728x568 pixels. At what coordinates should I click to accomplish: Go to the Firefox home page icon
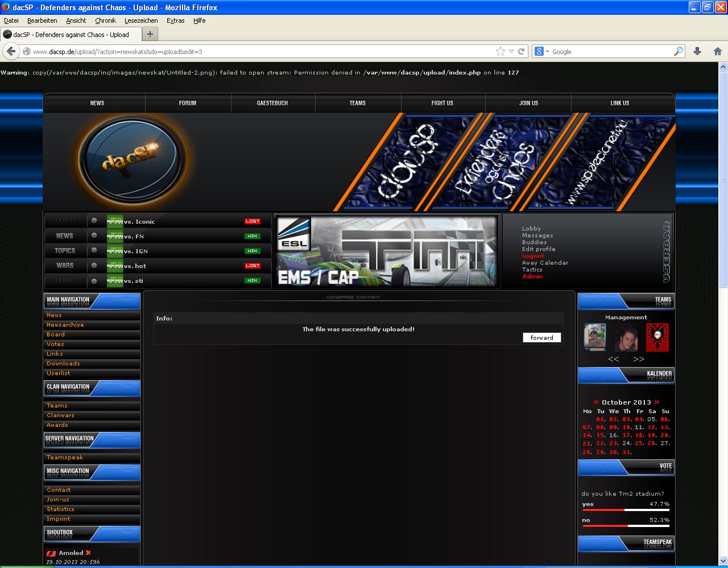coord(717,51)
